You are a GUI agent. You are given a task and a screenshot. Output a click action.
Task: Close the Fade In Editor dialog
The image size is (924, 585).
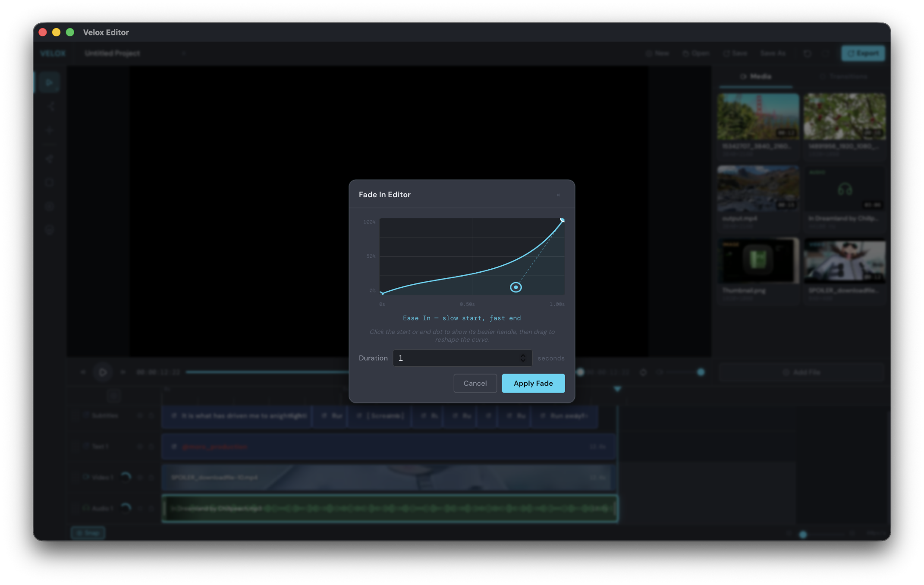tap(558, 195)
